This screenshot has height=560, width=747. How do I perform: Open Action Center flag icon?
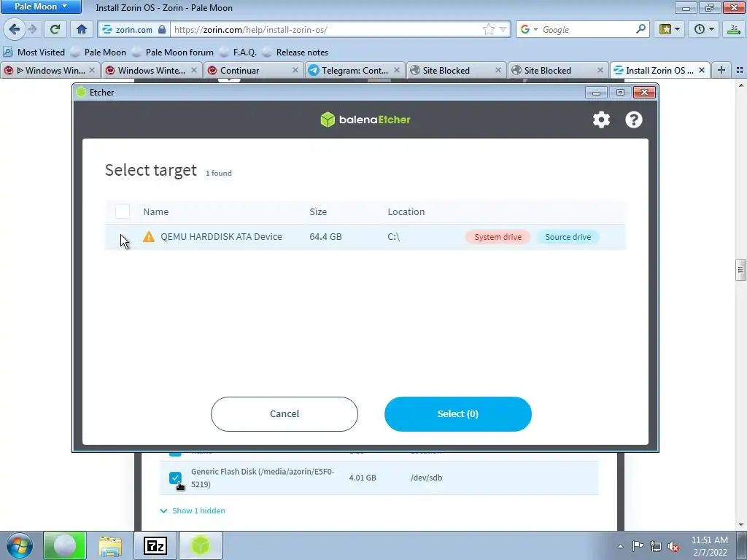pyautogui.click(x=638, y=545)
